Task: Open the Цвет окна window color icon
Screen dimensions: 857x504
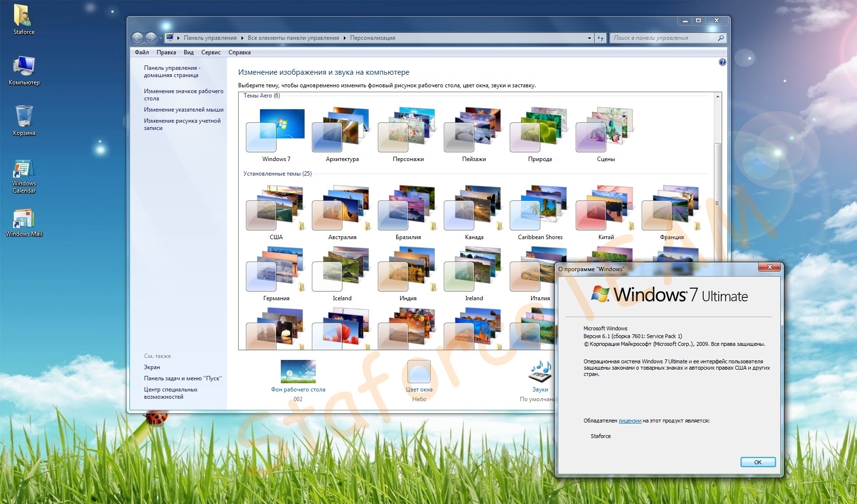Action: pyautogui.click(x=419, y=372)
